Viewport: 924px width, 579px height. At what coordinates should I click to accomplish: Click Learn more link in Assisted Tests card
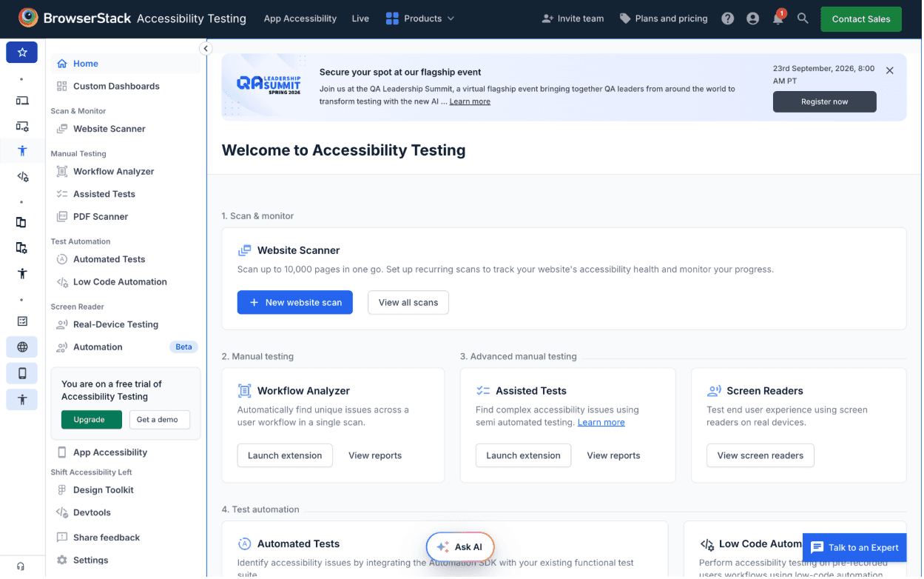point(602,423)
